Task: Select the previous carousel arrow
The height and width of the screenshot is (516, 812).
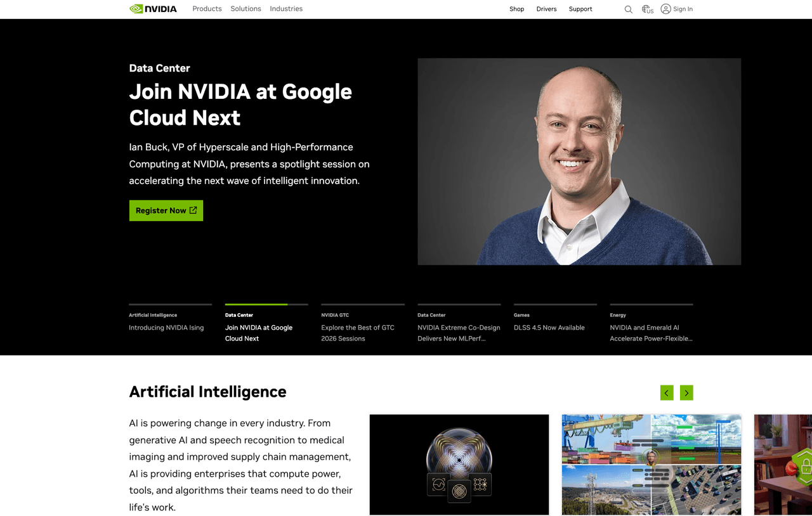Action: (667, 392)
